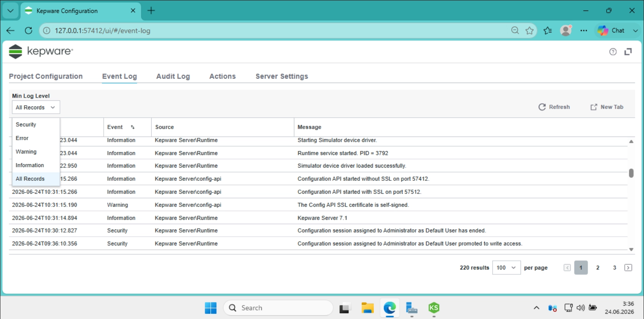Open the Server Settings tab
644x319 pixels.
tap(282, 76)
